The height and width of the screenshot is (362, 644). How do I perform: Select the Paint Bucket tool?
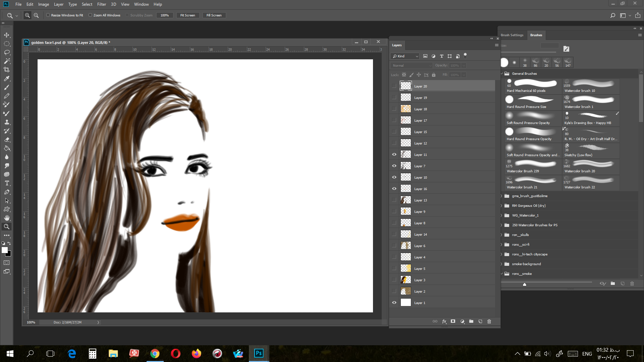pos(6,148)
